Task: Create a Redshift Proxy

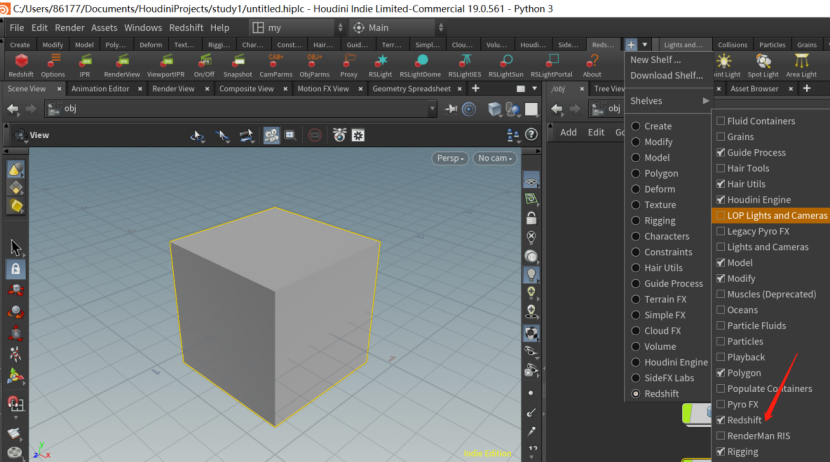Action: tap(349, 65)
